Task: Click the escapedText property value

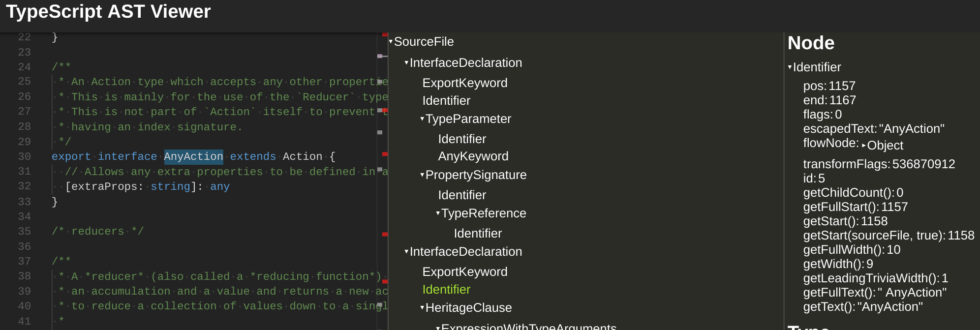Action: pos(912,129)
